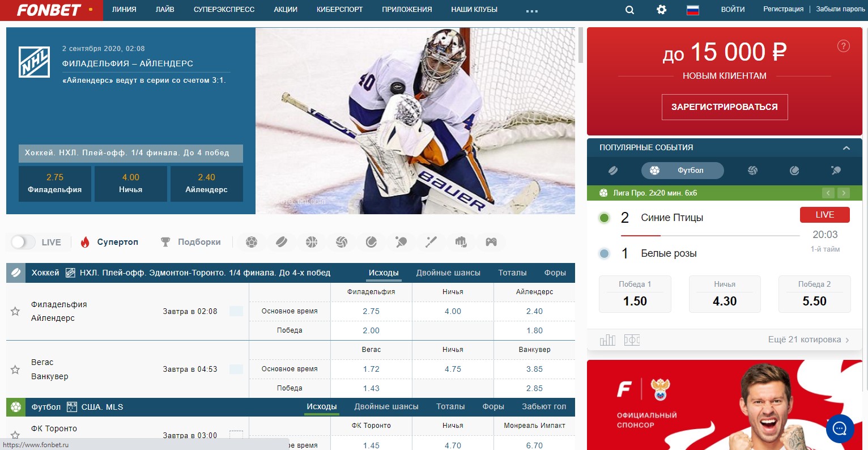868x450 pixels.
Task: Open the ЛАЙВ menu
Action: [165, 10]
